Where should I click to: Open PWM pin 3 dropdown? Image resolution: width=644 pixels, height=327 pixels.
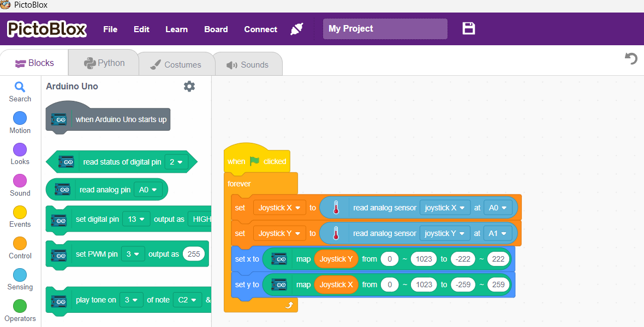click(133, 254)
